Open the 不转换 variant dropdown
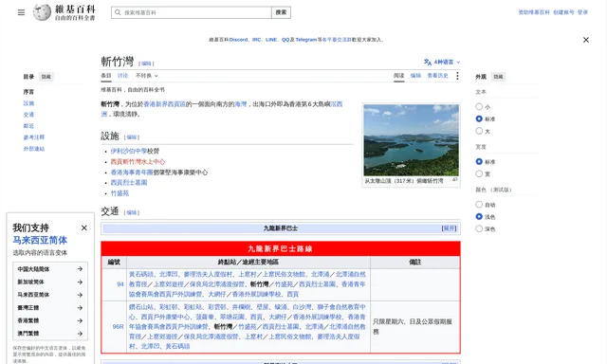Screen dimensions: 607x364 tap(147, 76)
